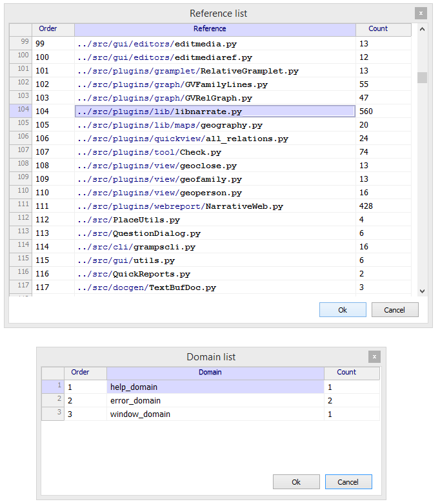Screen dimensions: 440x504
Task: Select the NarrativeWeb.py reference
Action: (215, 206)
